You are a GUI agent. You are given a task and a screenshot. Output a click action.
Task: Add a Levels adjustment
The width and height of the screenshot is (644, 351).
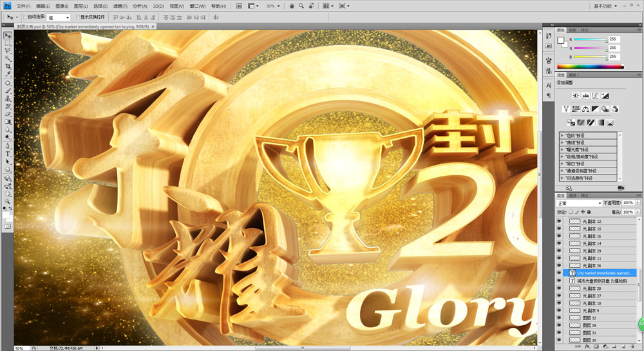coord(585,96)
